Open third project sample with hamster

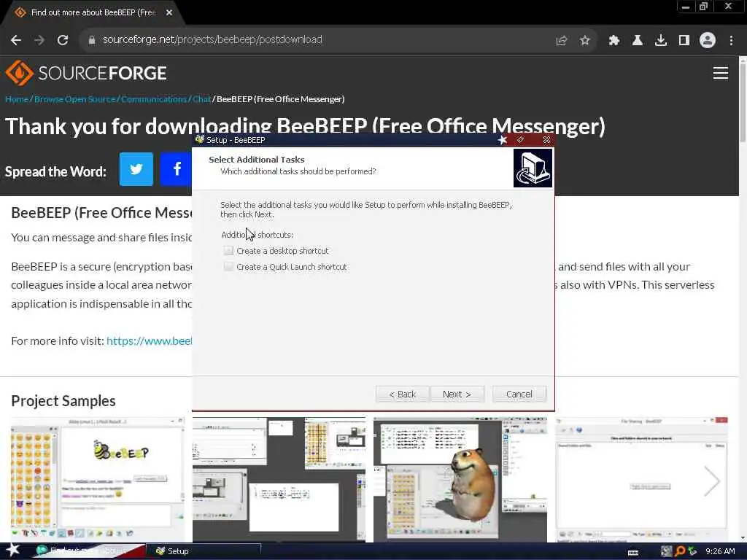(x=460, y=479)
